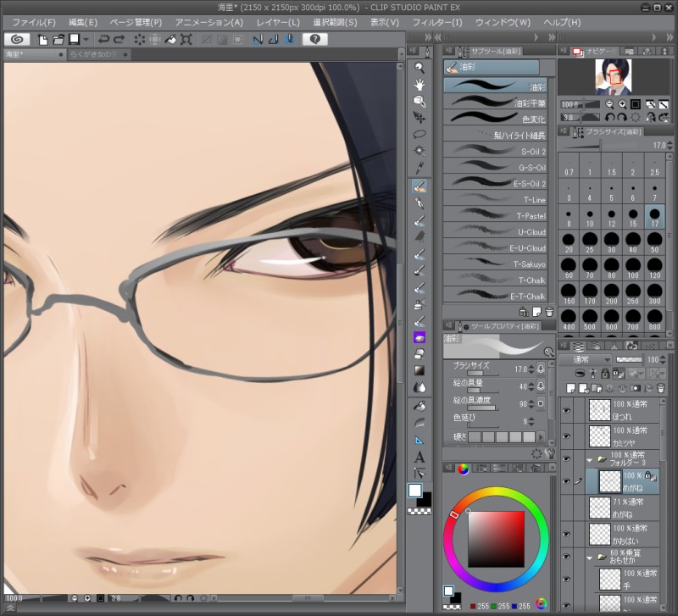
Task: Open the レイヤー(L) menu
Action: coord(278,23)
